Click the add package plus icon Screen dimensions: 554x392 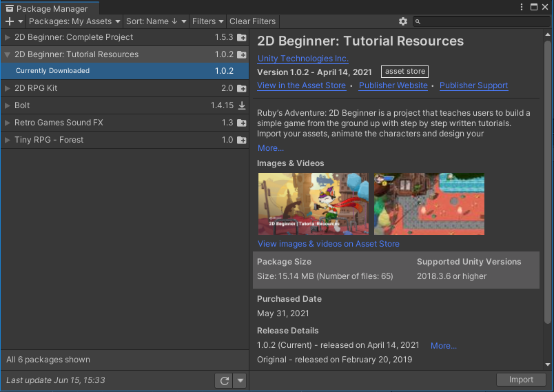click(x=10, y=21)
